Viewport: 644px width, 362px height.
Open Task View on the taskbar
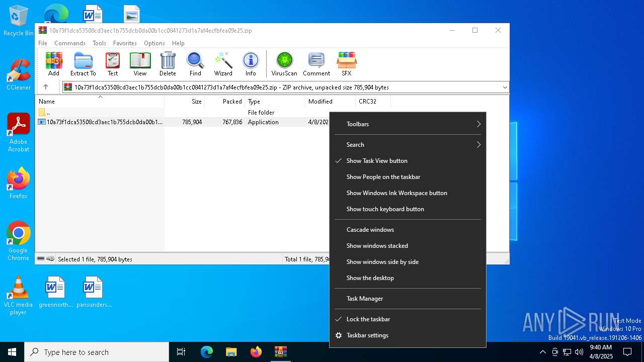point(181,352)
